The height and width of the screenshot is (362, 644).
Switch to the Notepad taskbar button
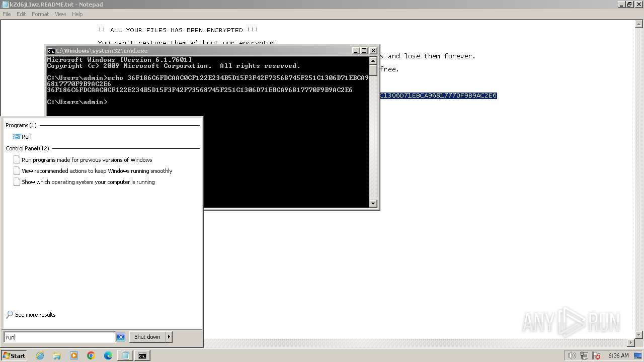click(125, 355)
